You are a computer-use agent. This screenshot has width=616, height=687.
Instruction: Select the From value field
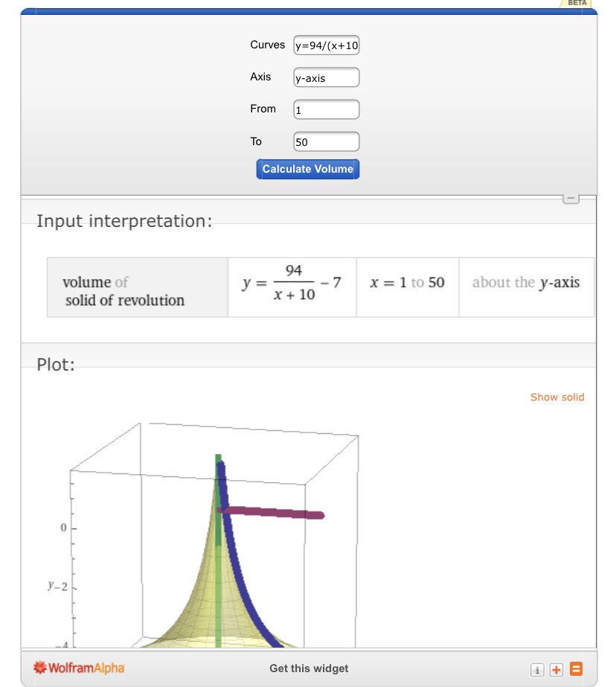tap(326, 109)
